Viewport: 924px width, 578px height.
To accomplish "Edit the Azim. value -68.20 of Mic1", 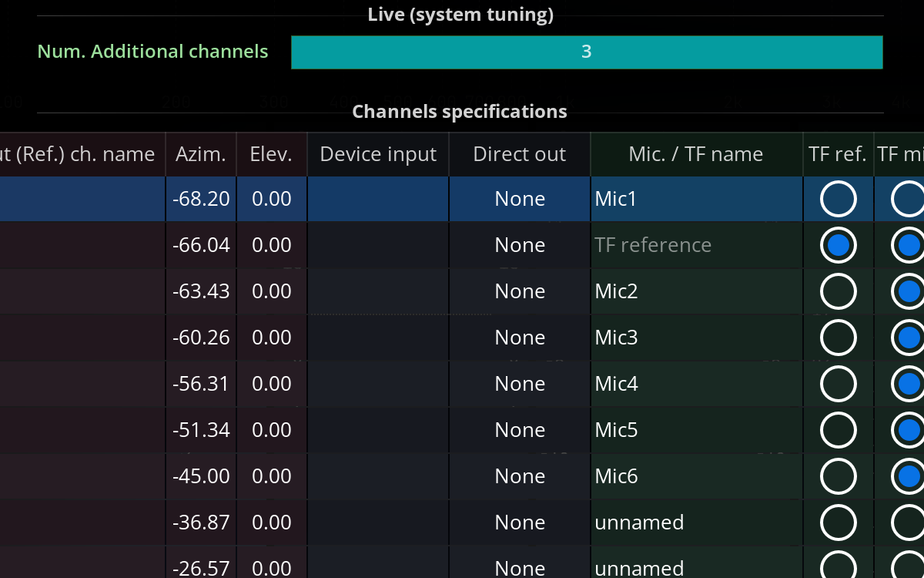I will [200, 199].
